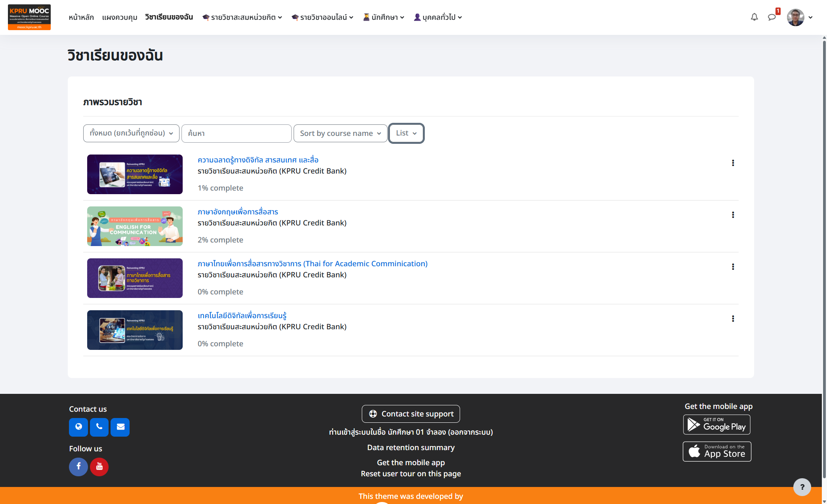Click Contact site support button
Image resolution: width=827 pixels, height=504 pixels.
(411, 414)
